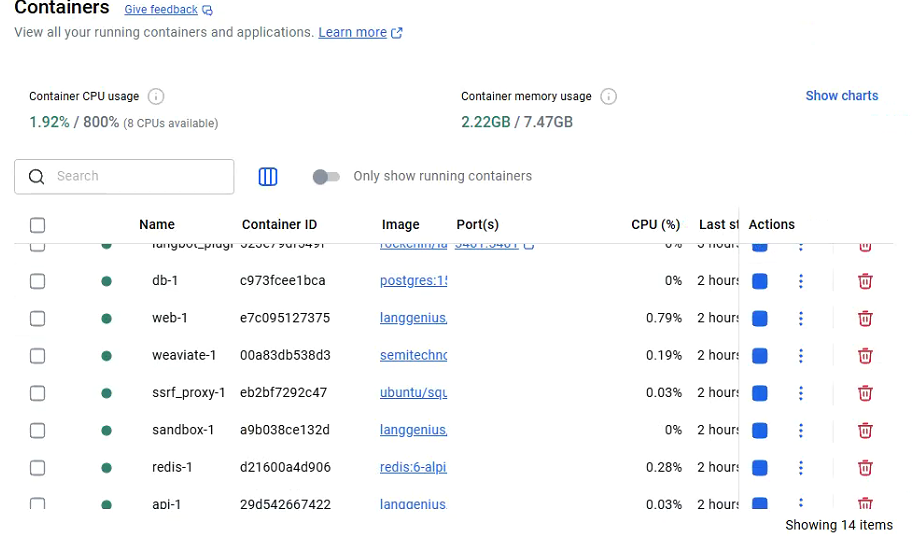Click container name weaviate-1

click(x=184, y=355)
